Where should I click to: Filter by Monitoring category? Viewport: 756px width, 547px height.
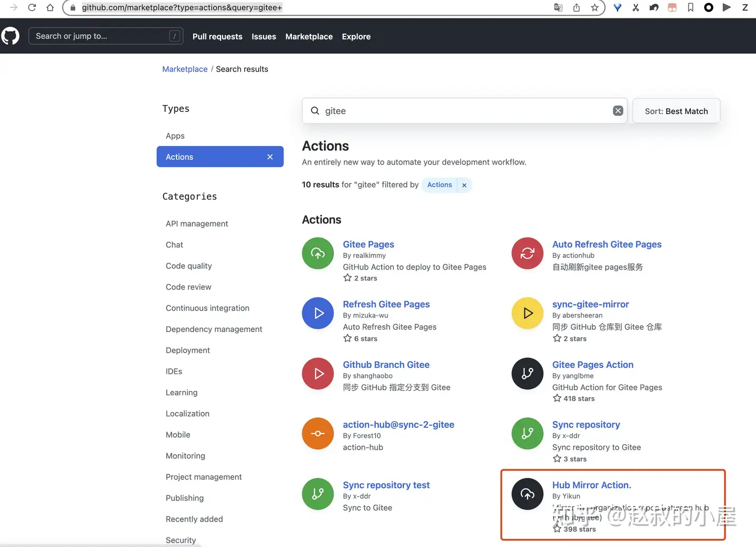coord(185,456)
